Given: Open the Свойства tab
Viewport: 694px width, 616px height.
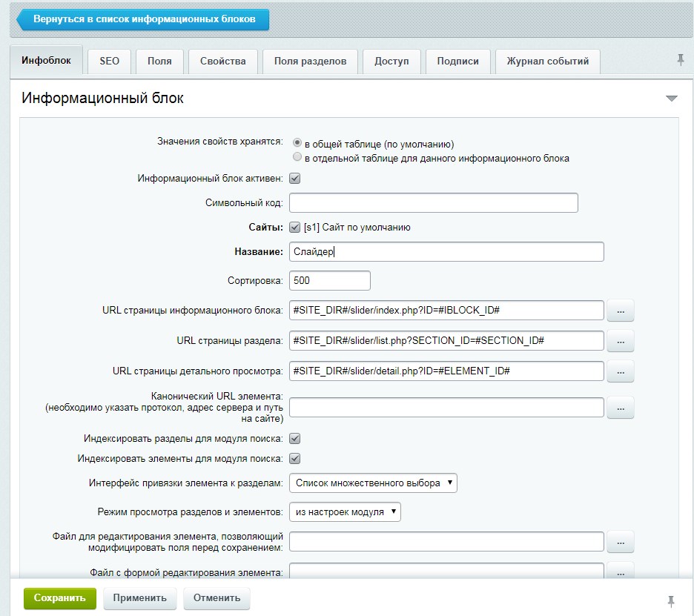Looking at the screenshot, I should coord(222,62).
